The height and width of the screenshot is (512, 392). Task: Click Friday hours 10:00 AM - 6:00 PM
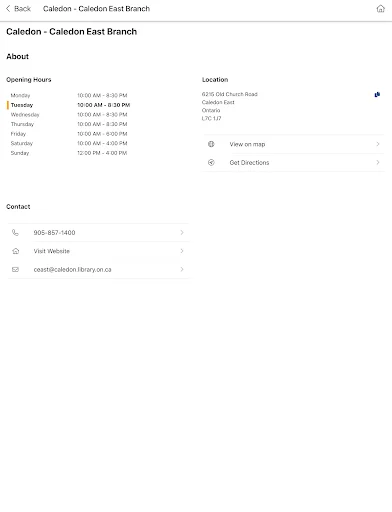102,134
